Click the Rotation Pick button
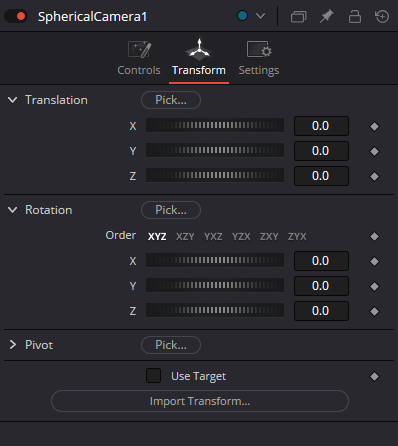This screenshot has width=398, height=446. [171, 210]
